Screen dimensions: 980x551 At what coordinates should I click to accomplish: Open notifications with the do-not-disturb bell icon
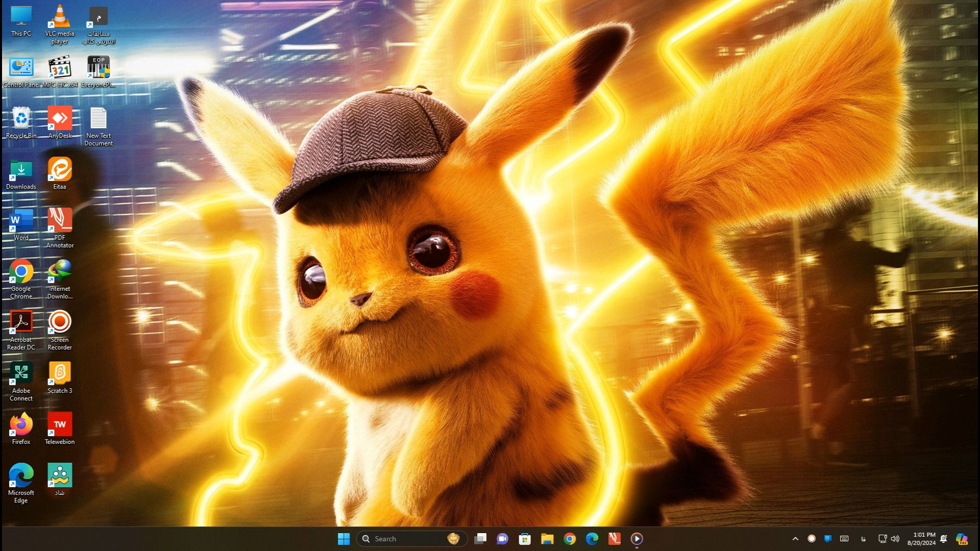coord(944,539)
